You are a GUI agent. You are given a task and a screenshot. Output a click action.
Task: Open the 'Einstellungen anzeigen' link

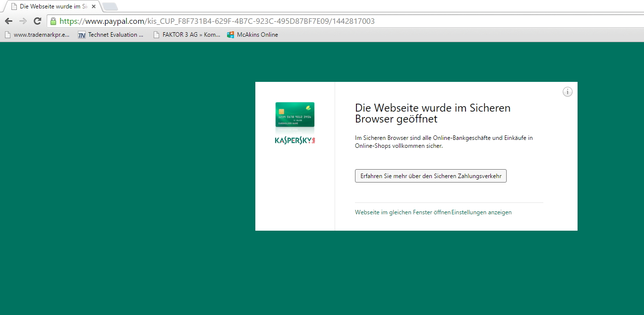[481, 212]
